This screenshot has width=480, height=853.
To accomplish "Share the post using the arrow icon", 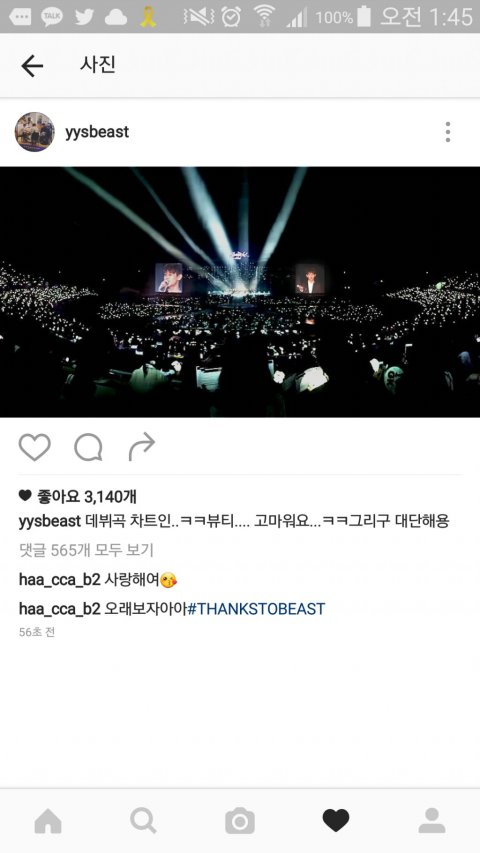I will click(x=141, y=447).
